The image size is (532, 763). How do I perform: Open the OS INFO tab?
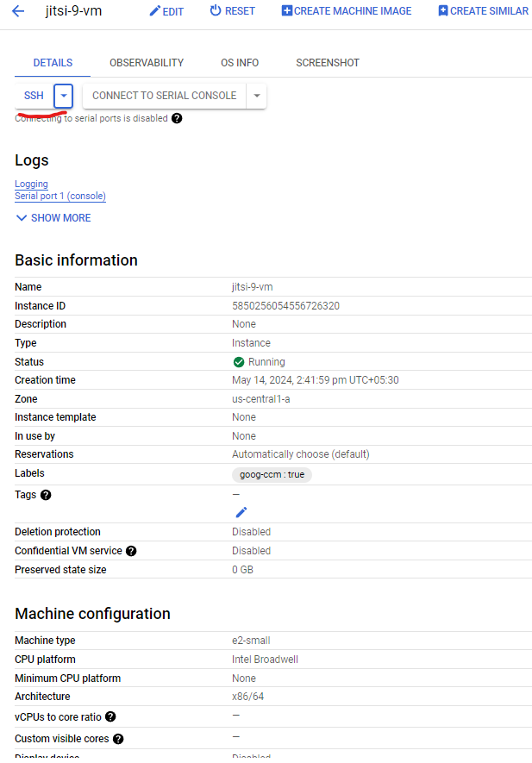(x=240, y=63)
